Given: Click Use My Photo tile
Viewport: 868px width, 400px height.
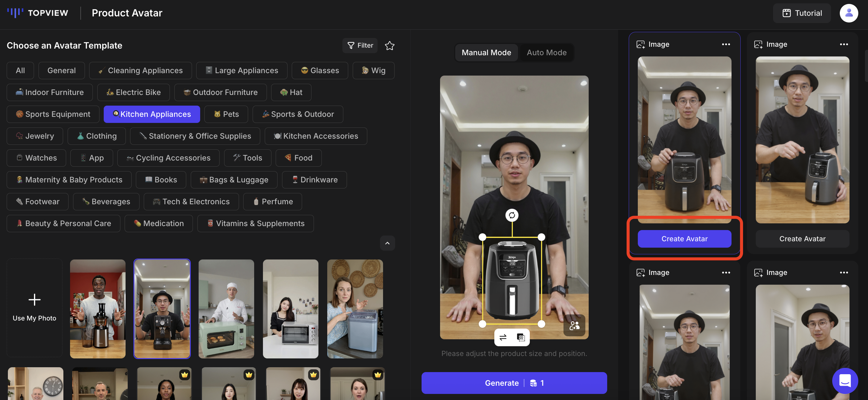Looking at the screenshot, I should tap(34, 308).
